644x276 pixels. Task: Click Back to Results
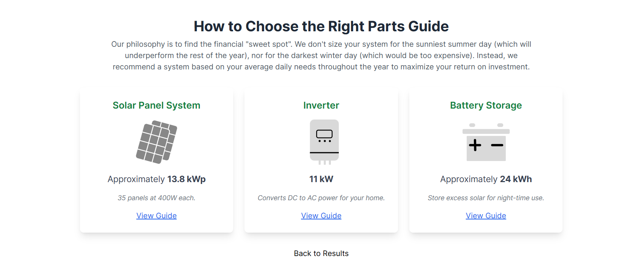click(321, 253)
